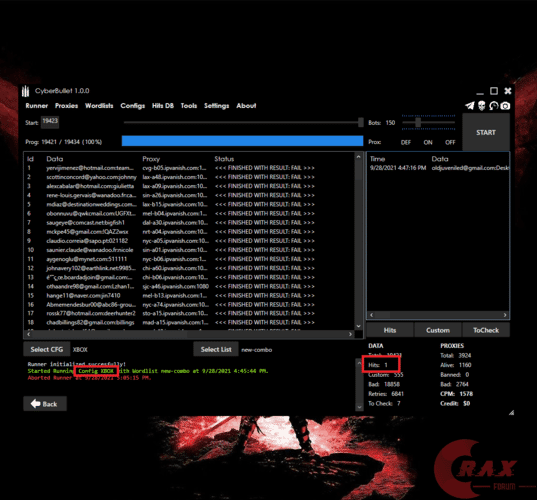Click the 'CPM: 1578' value
This screenshot has height=500, width=537.
point(456,394)
